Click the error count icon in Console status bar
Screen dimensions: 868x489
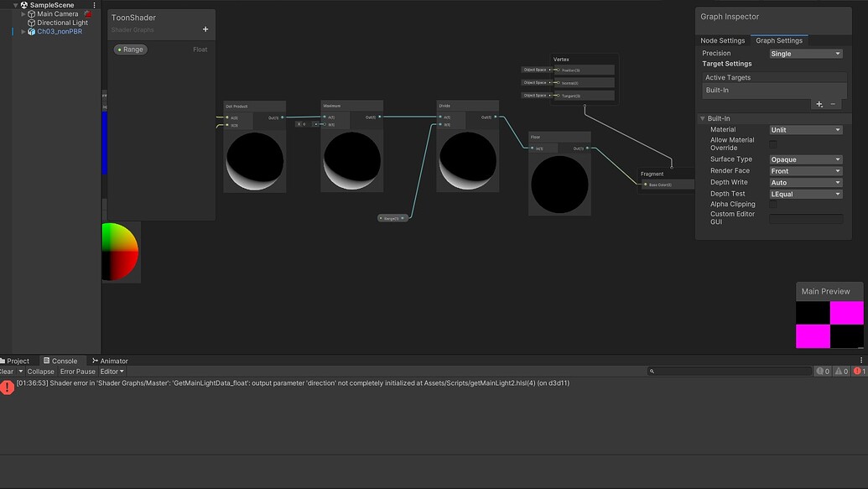click(x=856, y=370)
